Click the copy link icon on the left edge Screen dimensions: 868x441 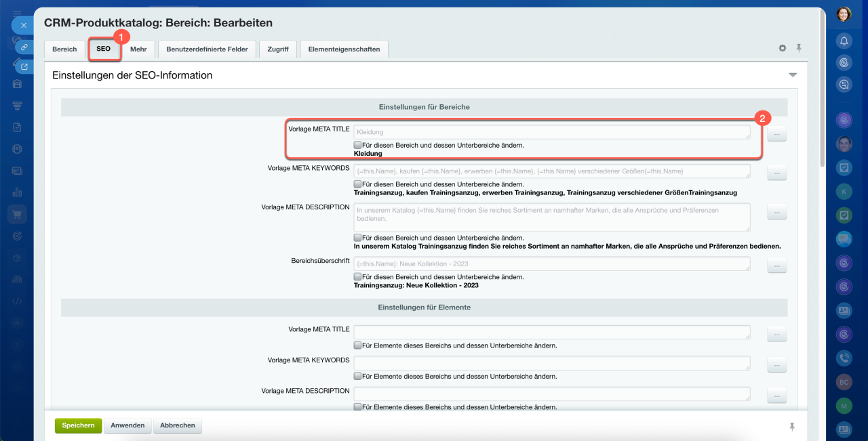click(24, 47)
